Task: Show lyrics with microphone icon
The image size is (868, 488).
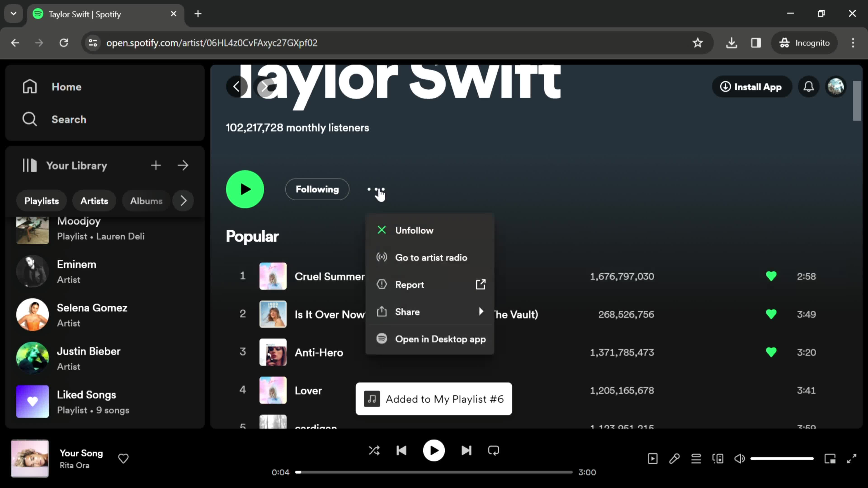Action: [x=674, y=459]
